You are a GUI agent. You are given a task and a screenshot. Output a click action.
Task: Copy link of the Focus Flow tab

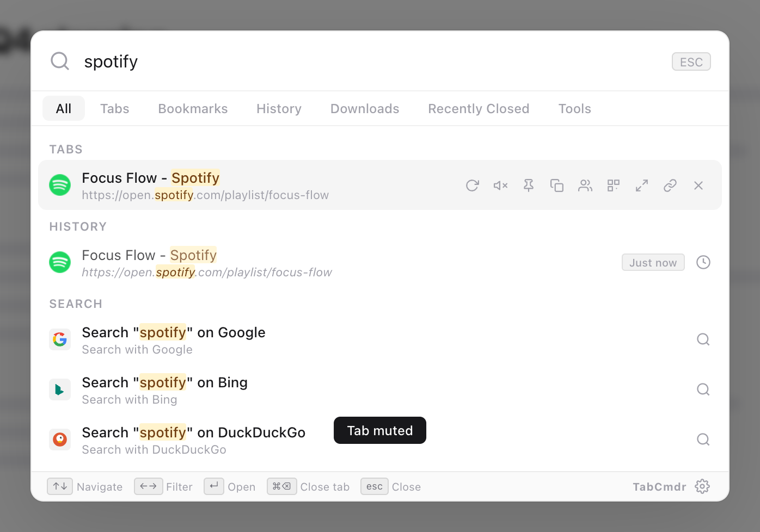point(670,185)
